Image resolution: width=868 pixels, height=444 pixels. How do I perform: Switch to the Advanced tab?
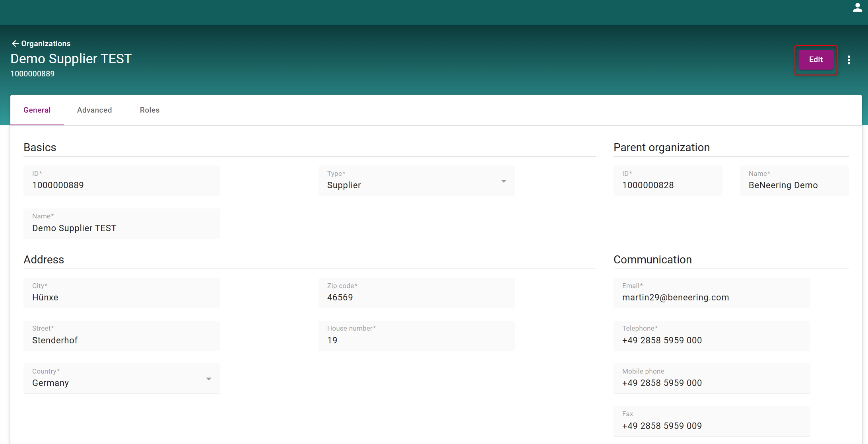pyautogui.click(x=94, y=110)
